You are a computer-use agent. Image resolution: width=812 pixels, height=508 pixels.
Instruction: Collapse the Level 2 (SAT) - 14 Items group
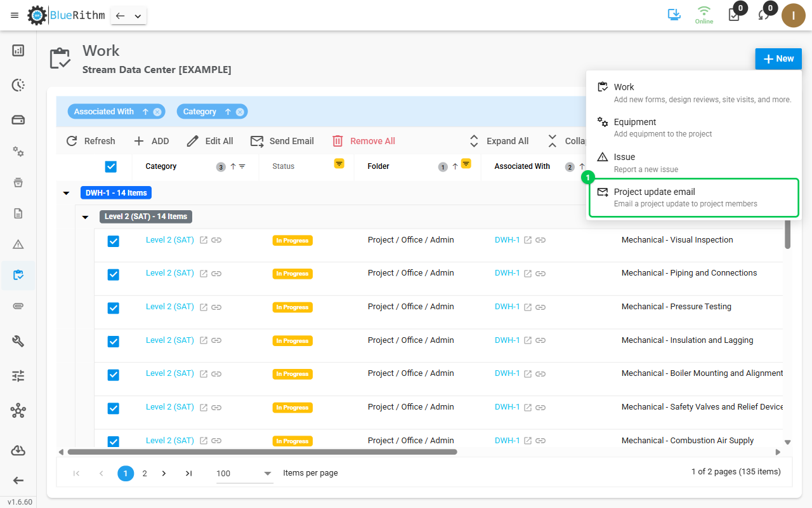click(86, 217)
